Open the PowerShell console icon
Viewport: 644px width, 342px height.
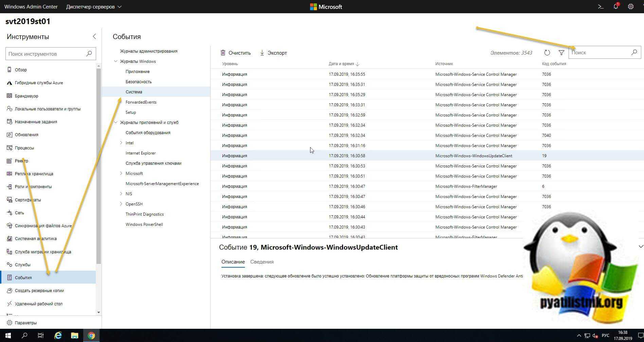point(601,7)
